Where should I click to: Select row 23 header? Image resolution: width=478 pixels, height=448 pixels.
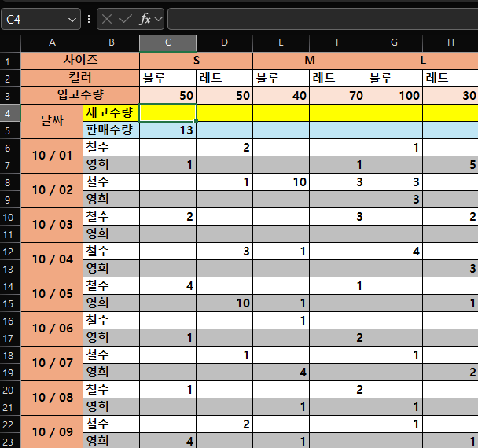tap(10, 441)
